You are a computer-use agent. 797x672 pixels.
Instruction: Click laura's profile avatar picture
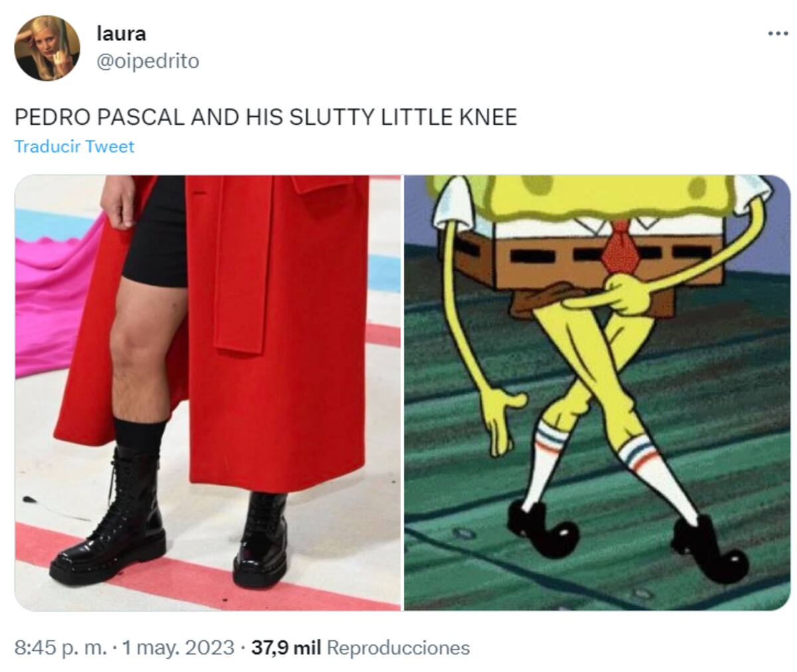pos(47,48)
